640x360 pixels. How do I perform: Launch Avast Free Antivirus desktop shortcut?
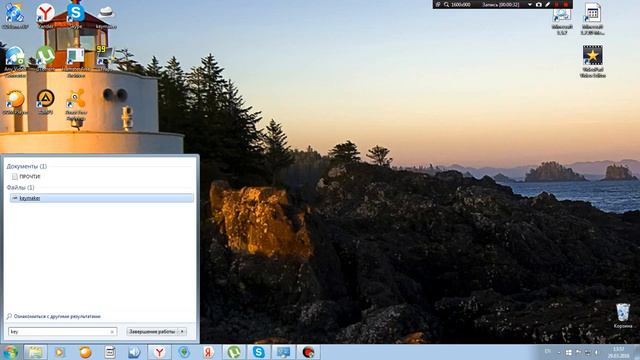pos(76,104)
